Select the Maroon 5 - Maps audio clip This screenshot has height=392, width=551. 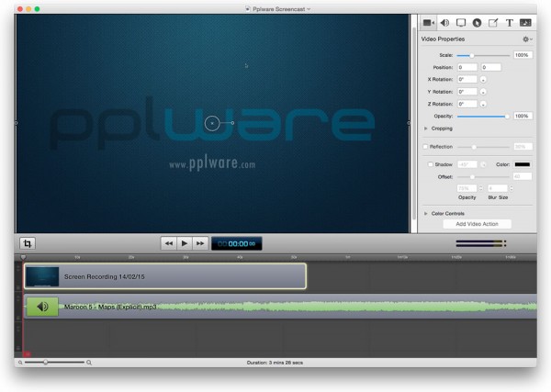[280, 307]
